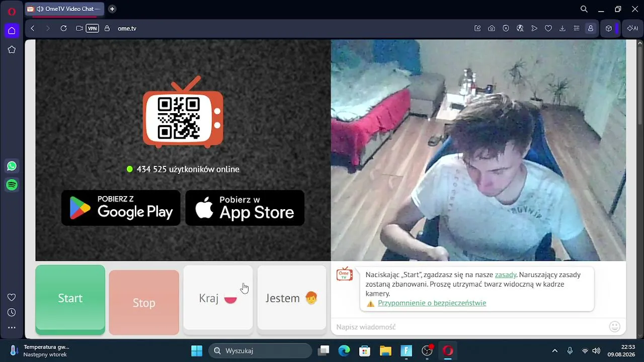644x362 pixels.
Task: Click the 434 525 użytkowników online text
Action: pos(188,169)
